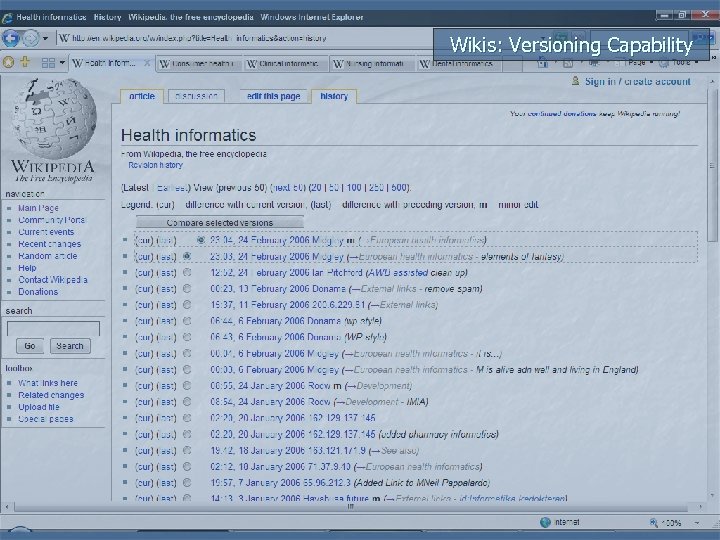Click the Wikipedia globe logo
Viewport: 720px width, 540px height.
click(x=54, y=118)
